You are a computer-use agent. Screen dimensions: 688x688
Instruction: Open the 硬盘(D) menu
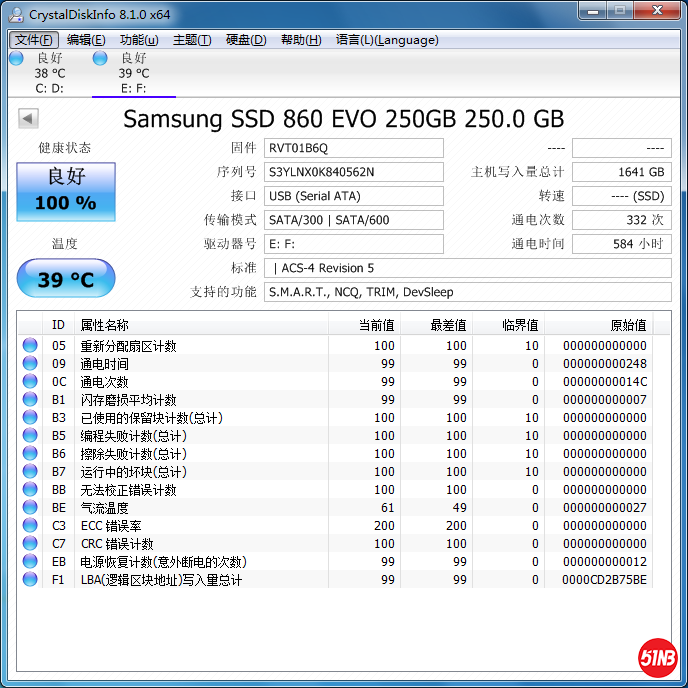[x=246, y=40]
